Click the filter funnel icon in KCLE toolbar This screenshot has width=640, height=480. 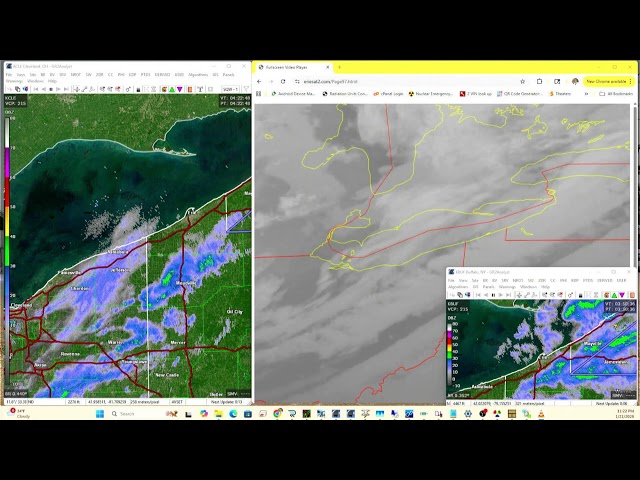pos(246,89)
